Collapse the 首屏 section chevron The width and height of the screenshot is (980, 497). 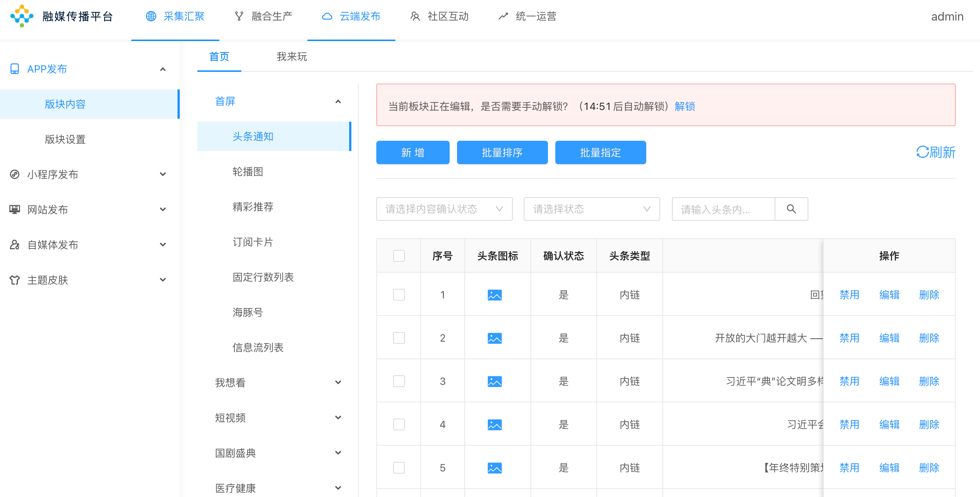click(x=338, y=102)
